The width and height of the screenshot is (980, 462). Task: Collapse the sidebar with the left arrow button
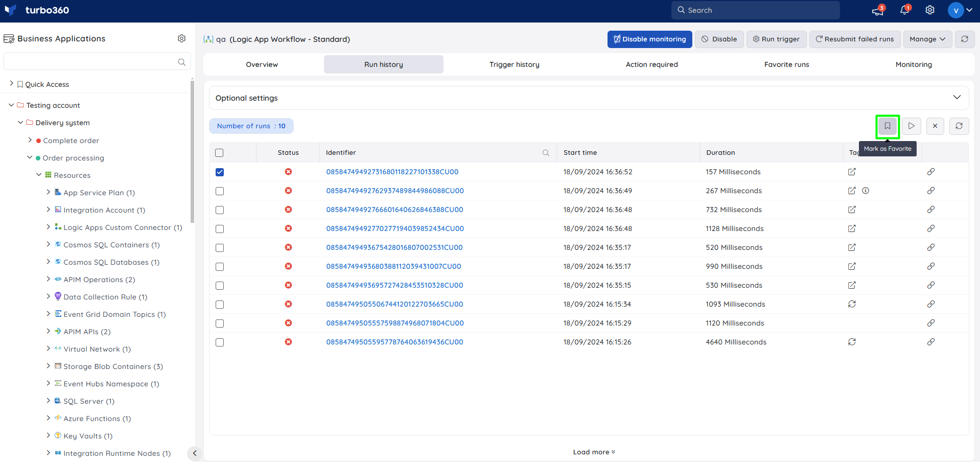(195, 453)
